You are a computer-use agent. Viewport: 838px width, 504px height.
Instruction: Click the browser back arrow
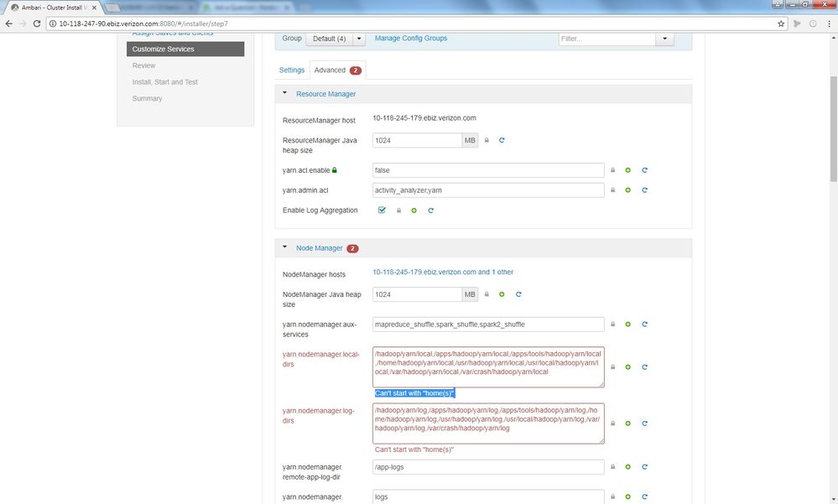9,23
